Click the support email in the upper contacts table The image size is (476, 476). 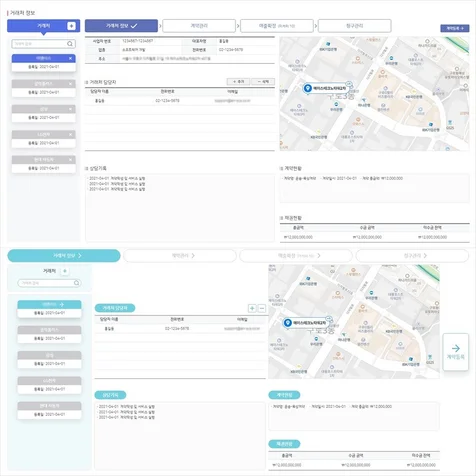point(232,101)
